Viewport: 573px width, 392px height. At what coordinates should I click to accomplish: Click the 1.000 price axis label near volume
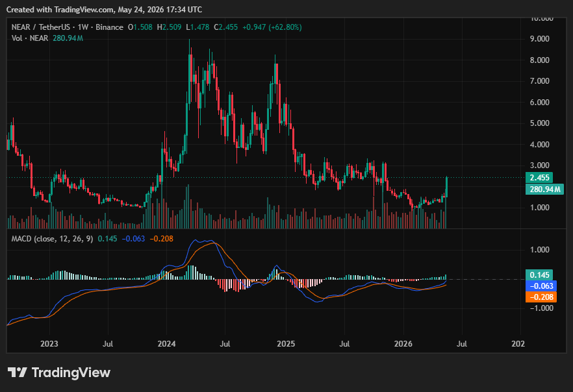(539, 207)
